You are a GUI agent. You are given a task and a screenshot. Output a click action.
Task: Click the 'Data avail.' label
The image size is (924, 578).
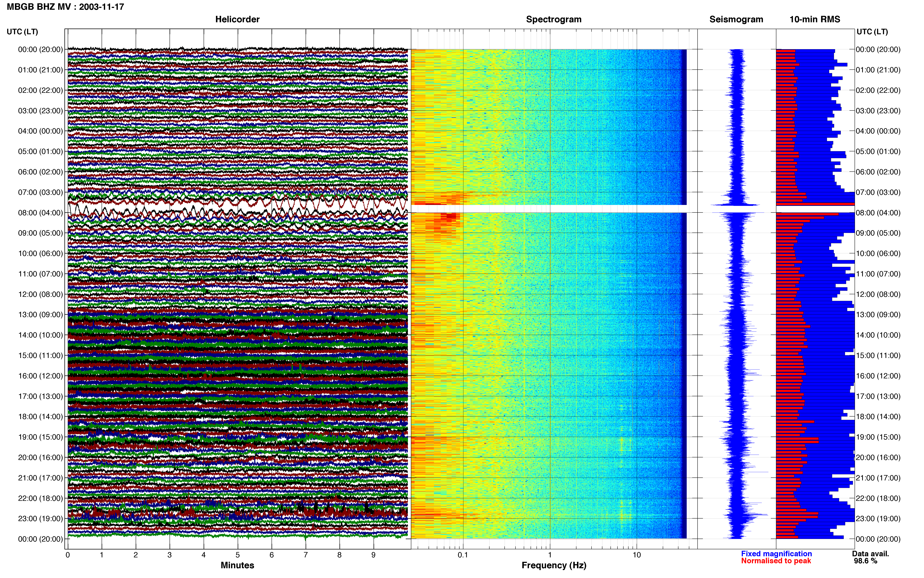tap(870, 554)
